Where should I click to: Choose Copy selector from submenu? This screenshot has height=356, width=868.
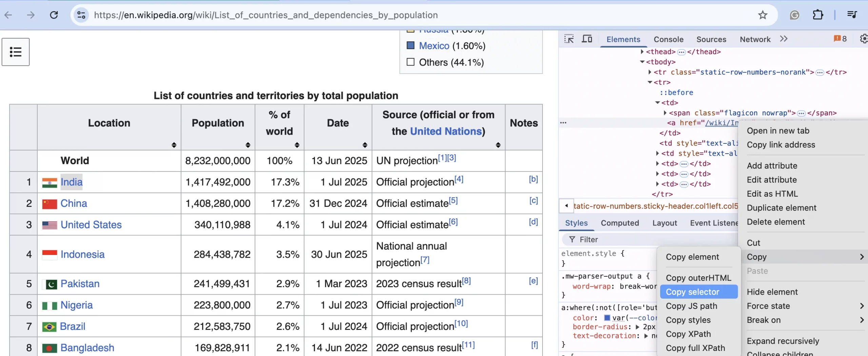(699, 292)
